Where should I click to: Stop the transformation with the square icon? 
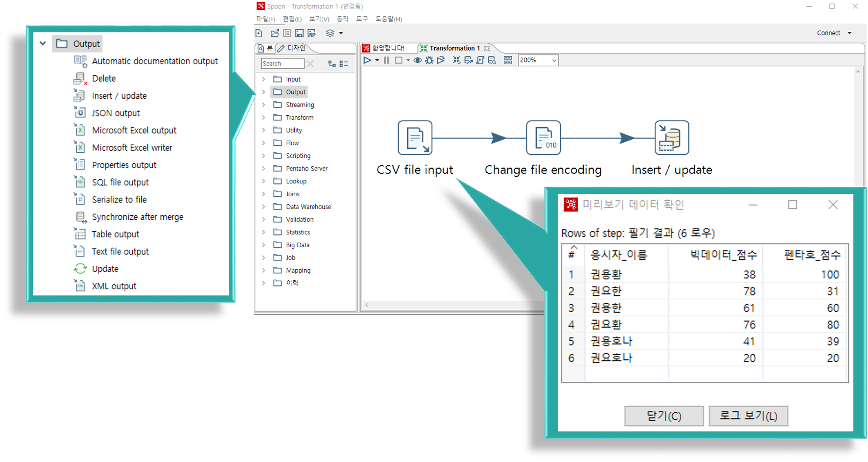pyautogui.click(x=398, y=60)
